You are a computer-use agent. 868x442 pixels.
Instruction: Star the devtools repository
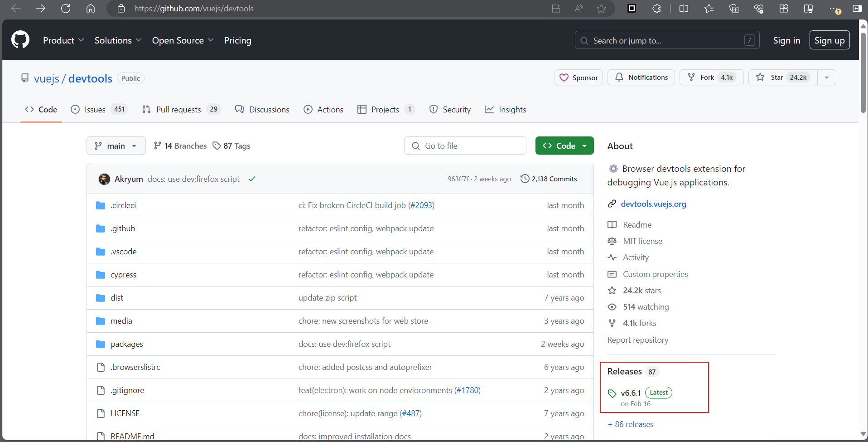(x=783, y=78)
